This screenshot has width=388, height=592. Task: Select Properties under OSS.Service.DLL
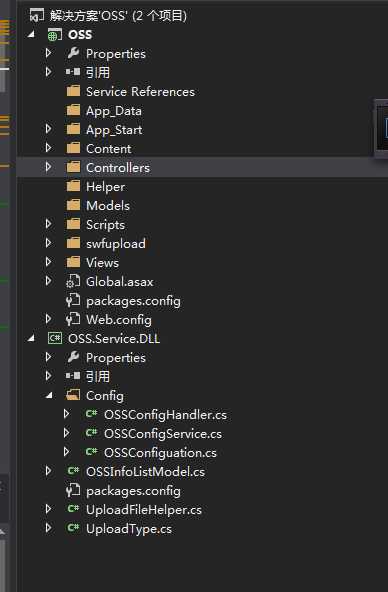[116, 358]
